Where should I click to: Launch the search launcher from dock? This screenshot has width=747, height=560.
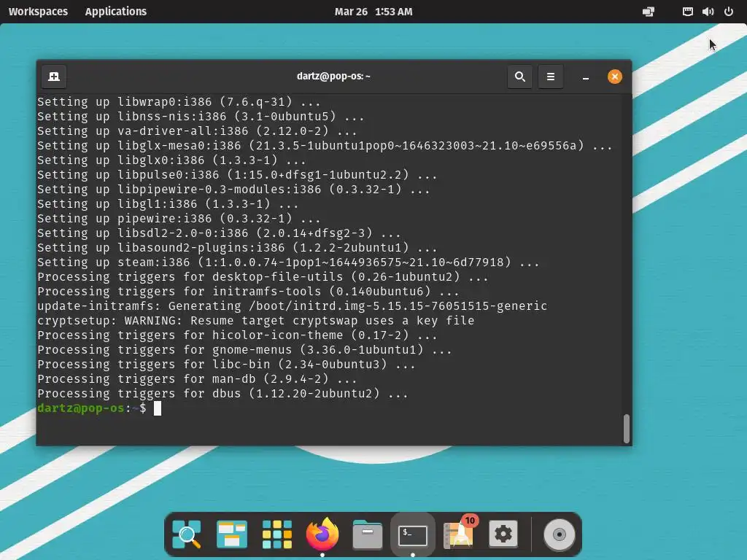tap(186, 534)
